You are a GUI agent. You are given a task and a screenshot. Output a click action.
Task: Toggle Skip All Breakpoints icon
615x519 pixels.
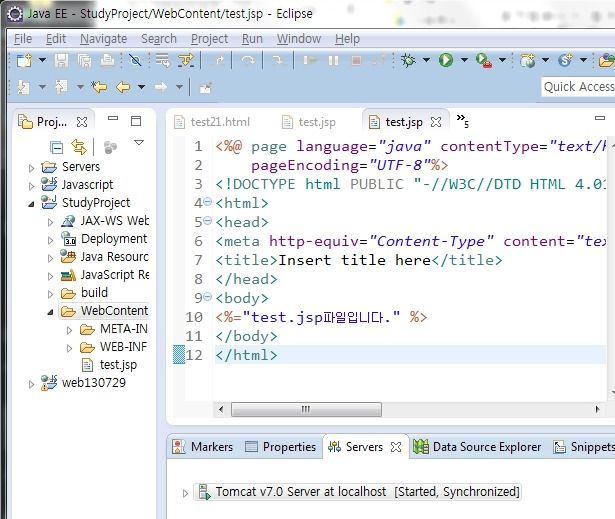135,60
